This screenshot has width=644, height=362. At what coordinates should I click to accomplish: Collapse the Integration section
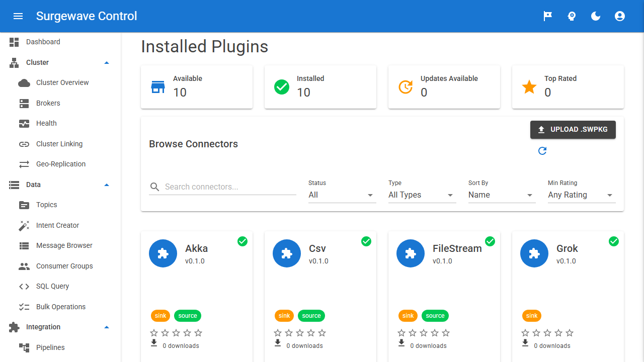click(106, 327)
